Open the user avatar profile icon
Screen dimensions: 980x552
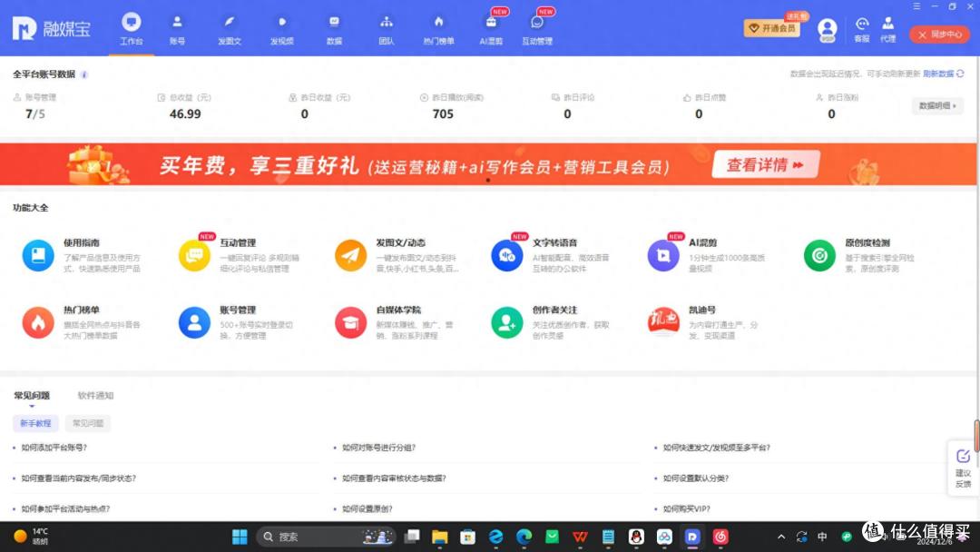(827, 29)
